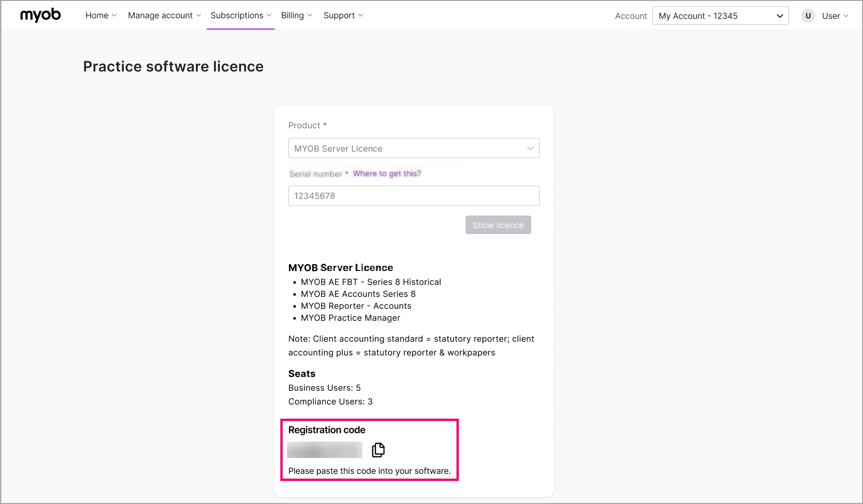
Task: Click the Serial number input field
Action: point(414,196)
